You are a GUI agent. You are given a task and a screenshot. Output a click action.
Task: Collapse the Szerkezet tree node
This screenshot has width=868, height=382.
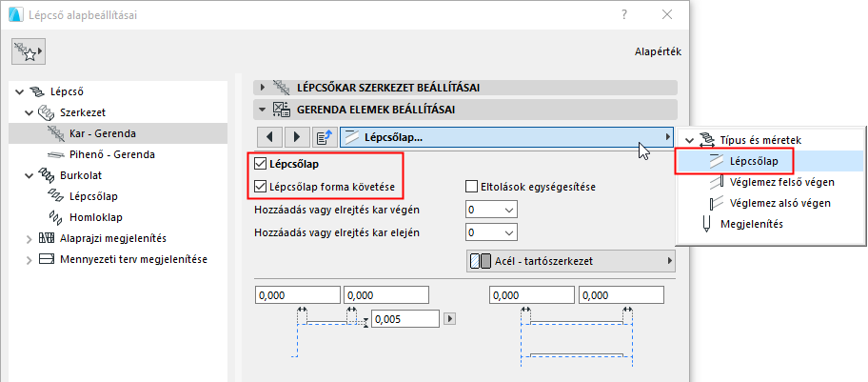pyautogui.click(x=30, y=112)
